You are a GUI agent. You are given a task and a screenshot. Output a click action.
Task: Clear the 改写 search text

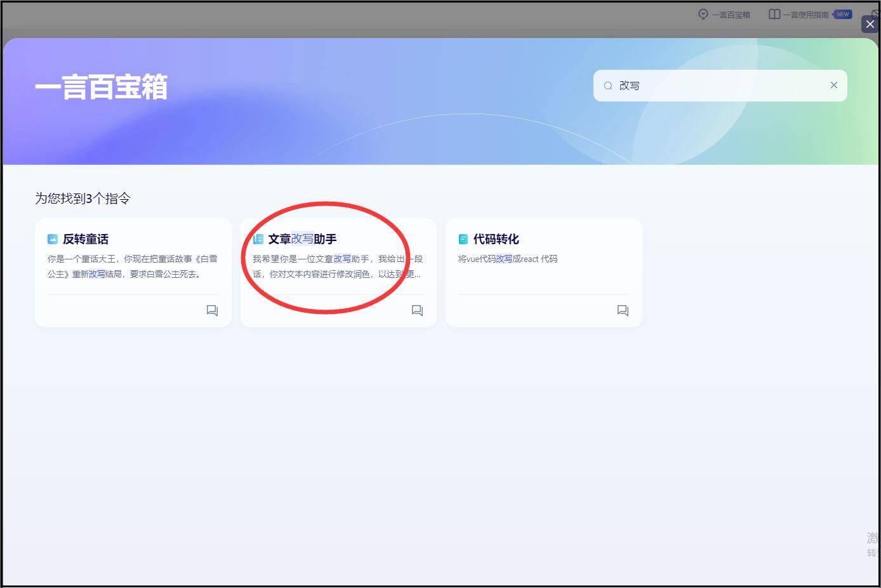pos(834,85)
